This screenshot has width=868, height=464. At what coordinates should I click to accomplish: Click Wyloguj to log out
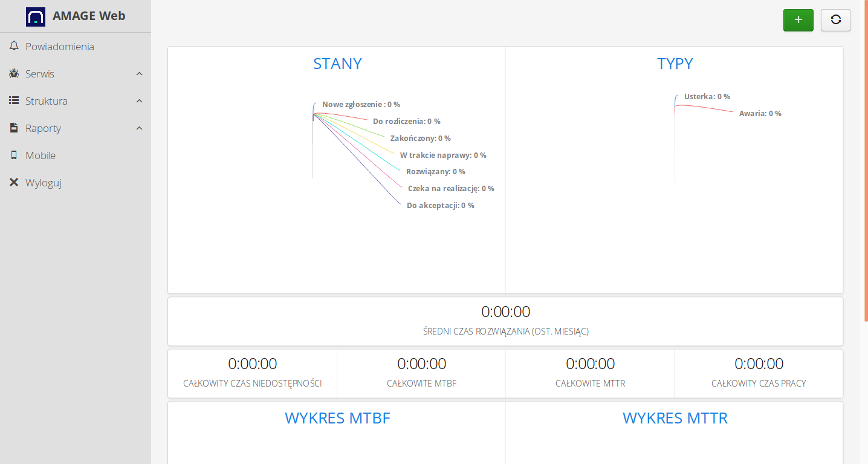tap(43, 182)
